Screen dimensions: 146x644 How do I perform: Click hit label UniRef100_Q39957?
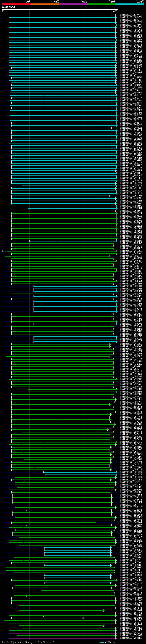pyautogui.click(x=131, y=40)
